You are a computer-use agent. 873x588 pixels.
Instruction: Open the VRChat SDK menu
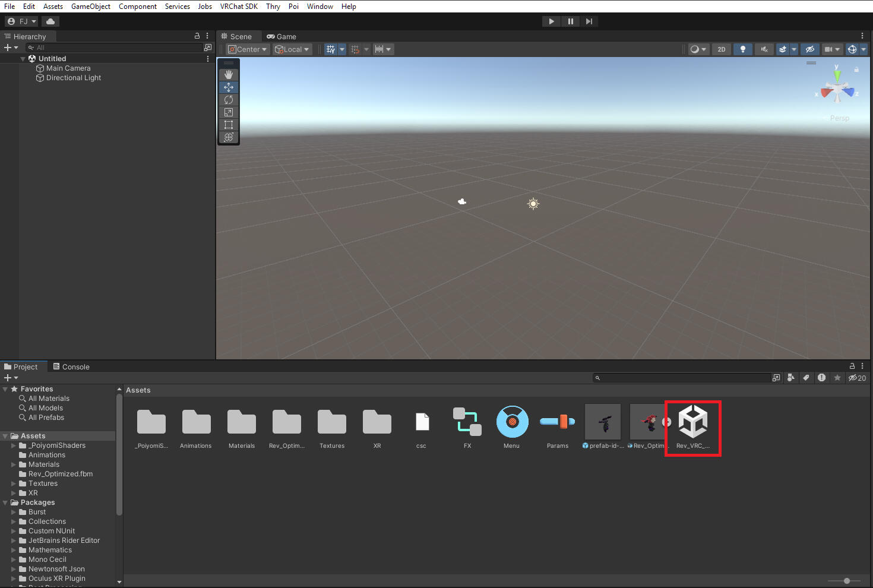(x=239, y=7)
